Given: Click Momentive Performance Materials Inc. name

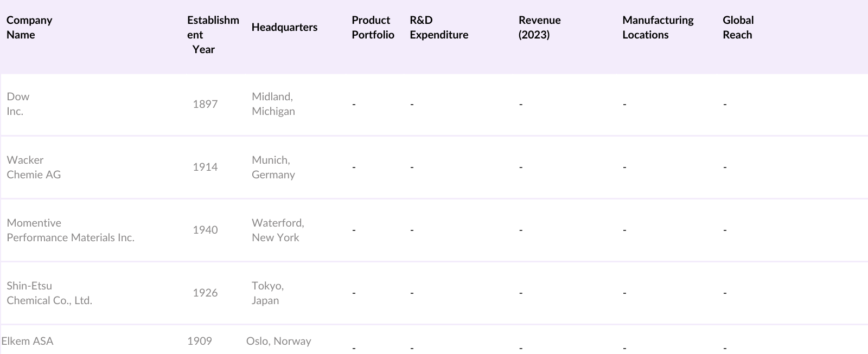Looking at the screenshot, I should pos(71,230).
